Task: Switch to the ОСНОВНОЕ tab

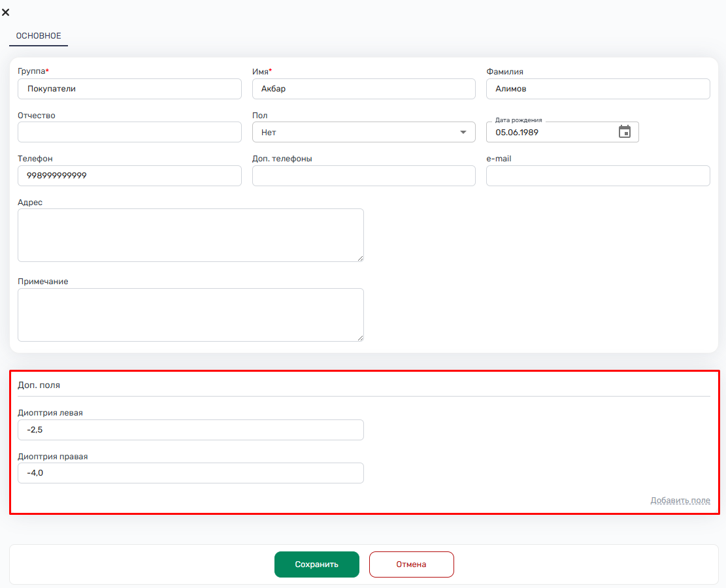Action: [x=38, y=36]
